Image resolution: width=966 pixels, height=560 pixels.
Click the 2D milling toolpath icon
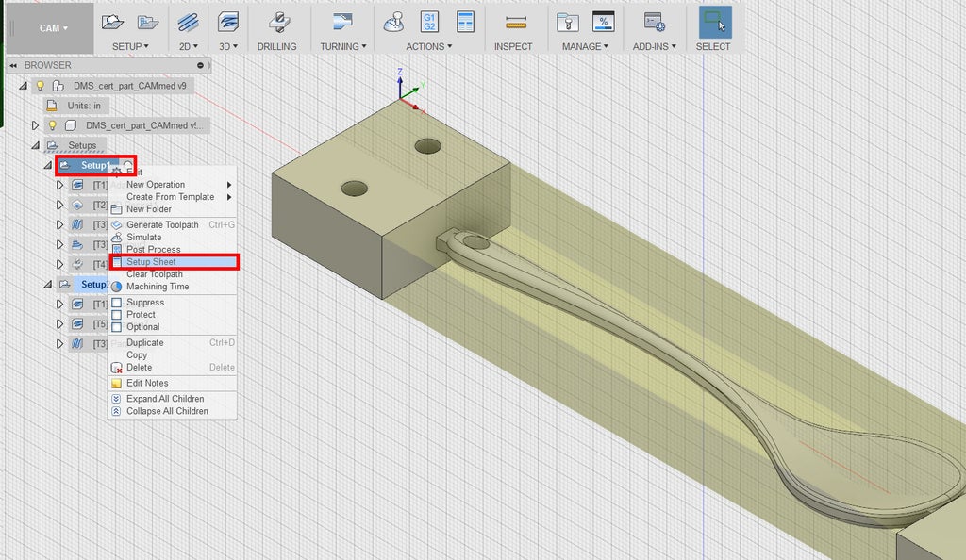pos(188,23)
